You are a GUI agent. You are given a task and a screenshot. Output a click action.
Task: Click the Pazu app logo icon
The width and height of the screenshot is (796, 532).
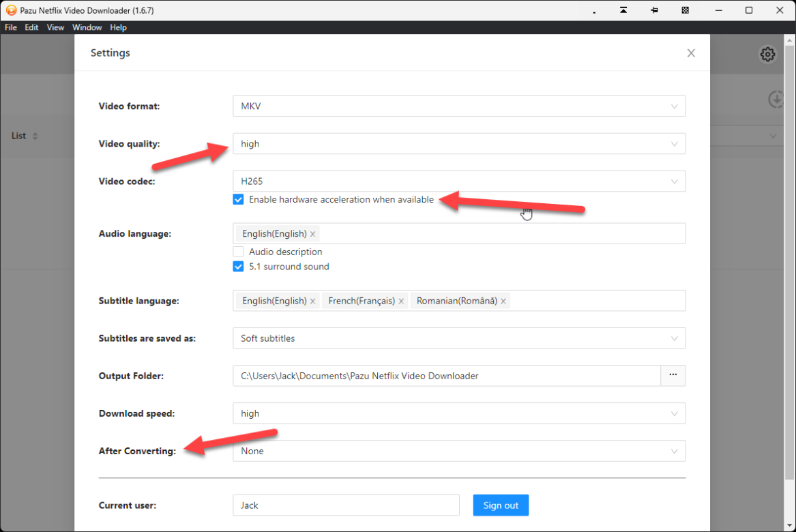click(x=10, y=10)
